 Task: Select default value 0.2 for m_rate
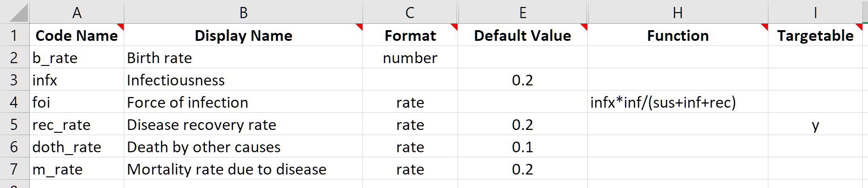point(523,169)
